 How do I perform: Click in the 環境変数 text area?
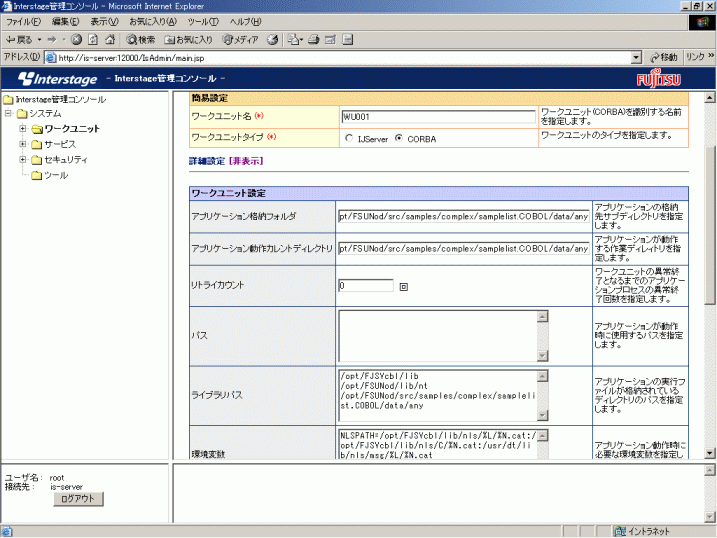tap(438, 444)
